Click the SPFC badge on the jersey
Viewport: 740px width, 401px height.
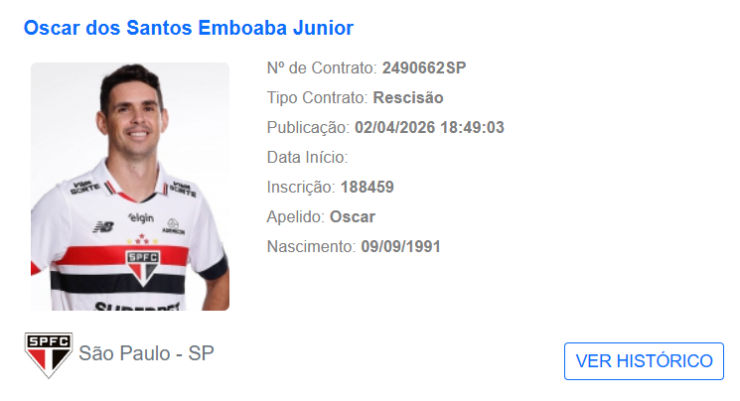click(x=143, y=267)
